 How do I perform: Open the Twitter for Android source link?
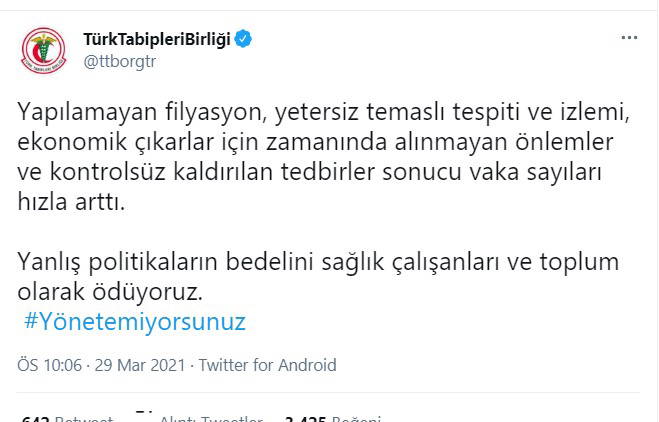[x=267, y=365]
